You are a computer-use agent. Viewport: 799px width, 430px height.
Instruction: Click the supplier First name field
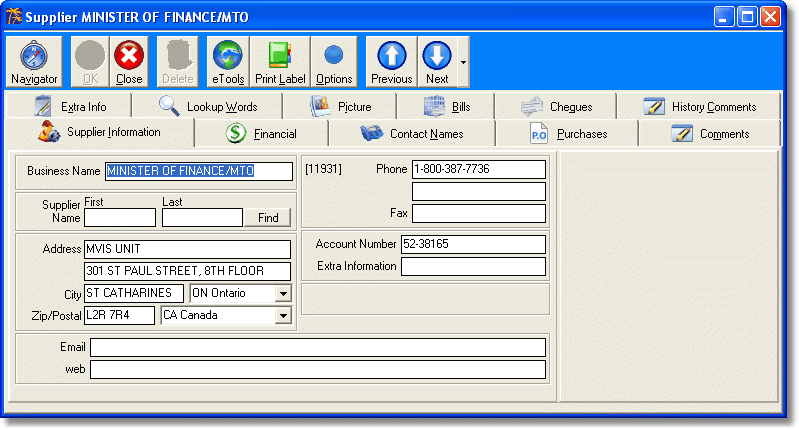click(x=120, y=218)
